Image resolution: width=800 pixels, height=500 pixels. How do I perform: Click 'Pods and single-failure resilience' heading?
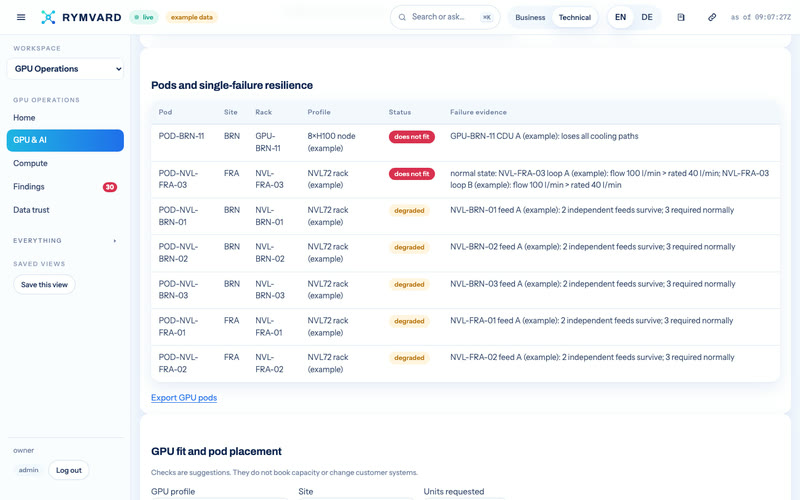click(232, 85)
